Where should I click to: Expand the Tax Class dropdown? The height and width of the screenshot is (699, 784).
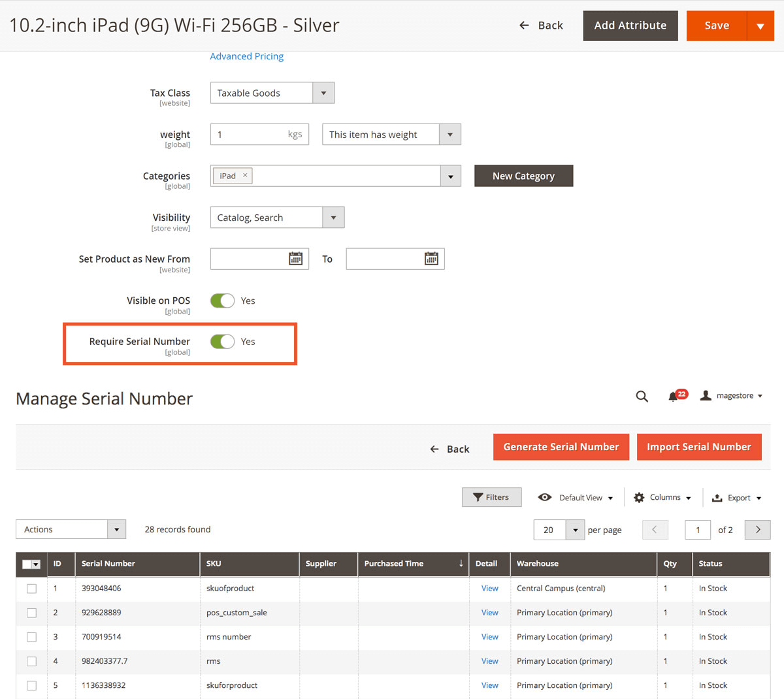click(x=323, y=93)
